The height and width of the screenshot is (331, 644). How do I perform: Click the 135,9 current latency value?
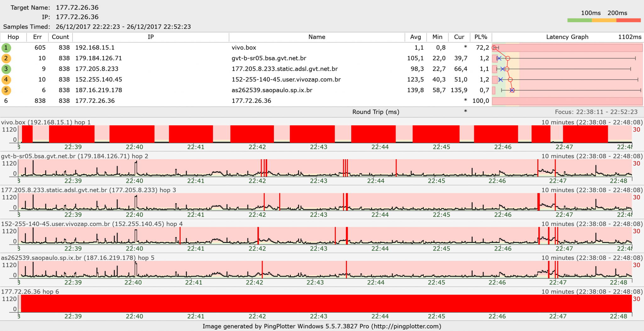click(459, 90)
